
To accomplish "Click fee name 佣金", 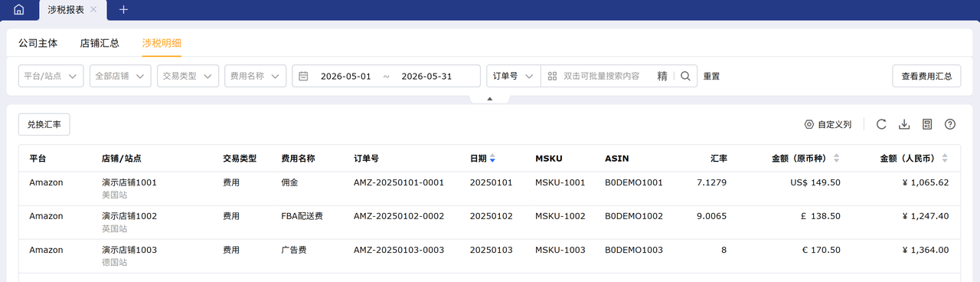I will tap(290, 182).
